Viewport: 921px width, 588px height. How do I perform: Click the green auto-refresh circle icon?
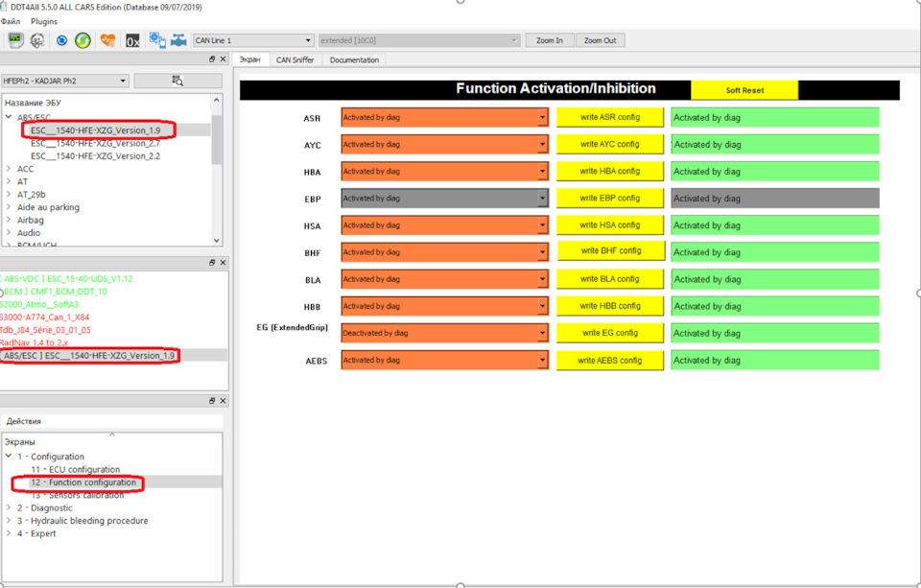[x=83, y=40]
